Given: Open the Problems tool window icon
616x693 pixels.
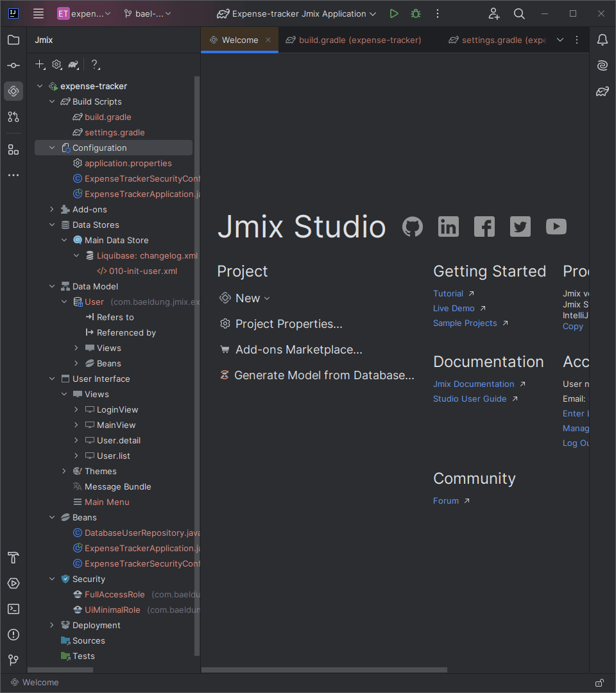Looking at the screenshot, I should 13,635.
